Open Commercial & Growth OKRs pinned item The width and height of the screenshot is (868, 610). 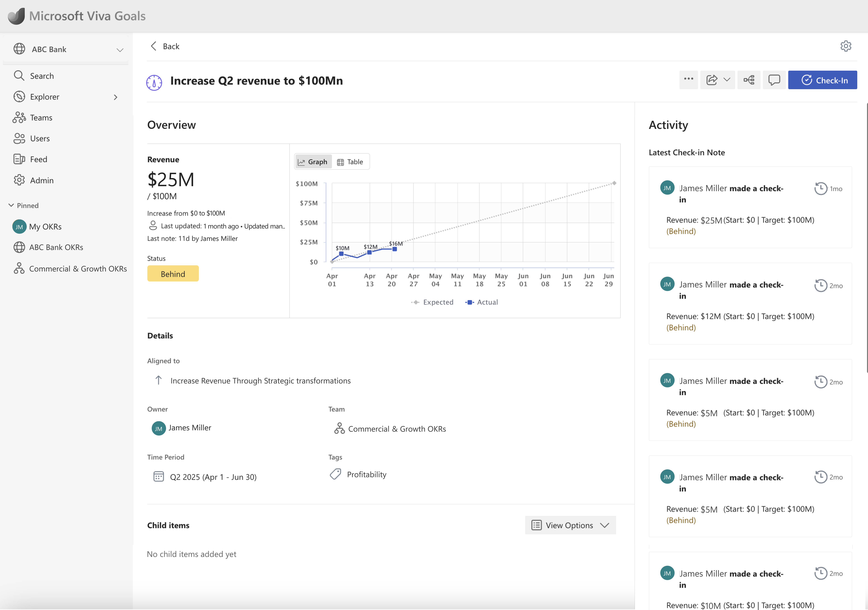70,269
